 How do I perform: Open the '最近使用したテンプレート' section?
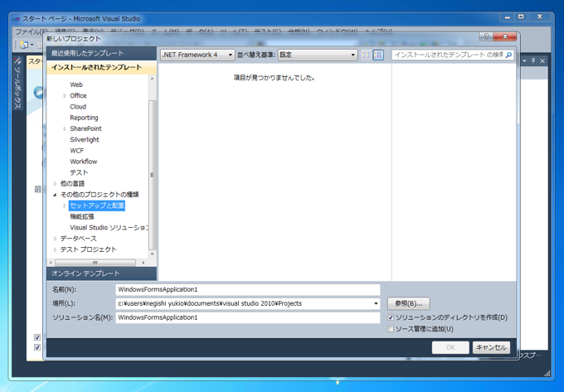tap(101, 53)
